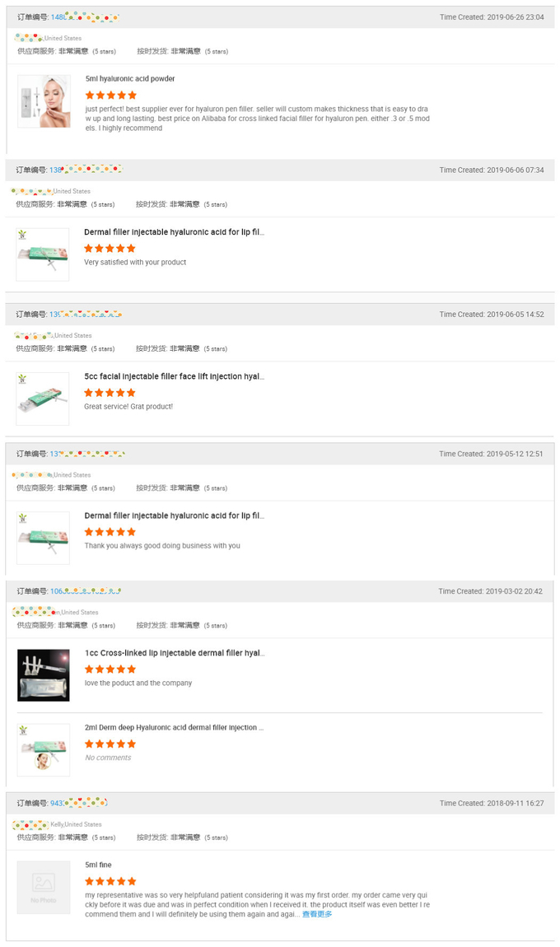Click the 2ml Derm deep Hyaluronic acid title

(174, 728)
